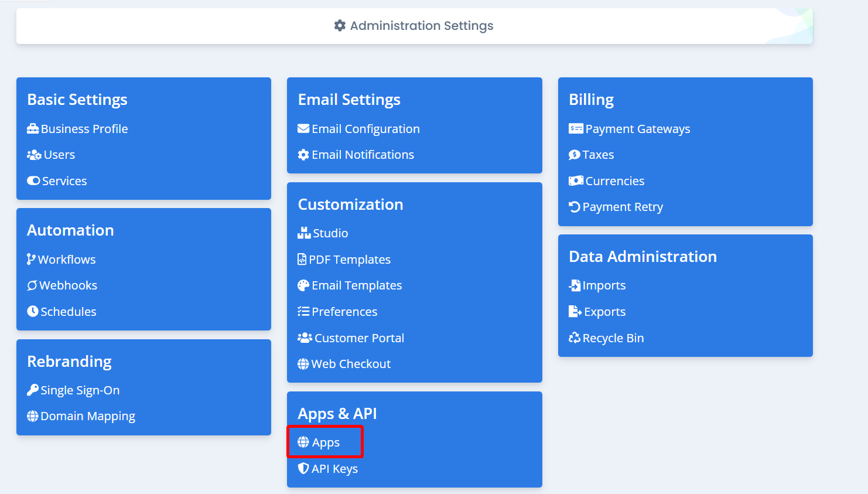Click the PDF Templates file icon
868x494 pixels.
coord(302,259)
